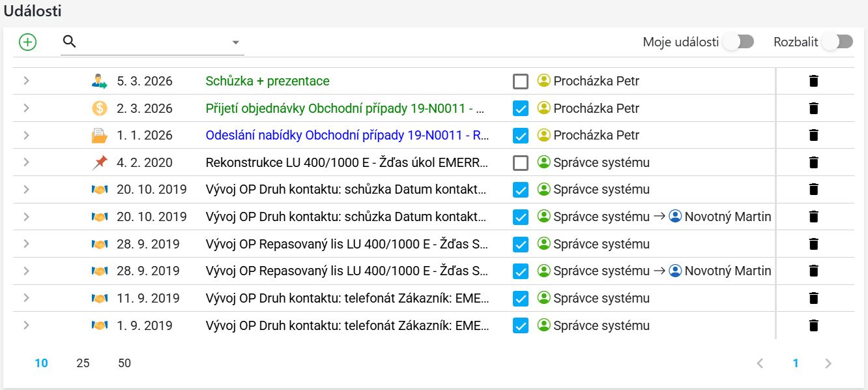This screenshot has height=390, width=868.
Task: Click trash icon for 4. 2. 2020 event
Action: 813,162
